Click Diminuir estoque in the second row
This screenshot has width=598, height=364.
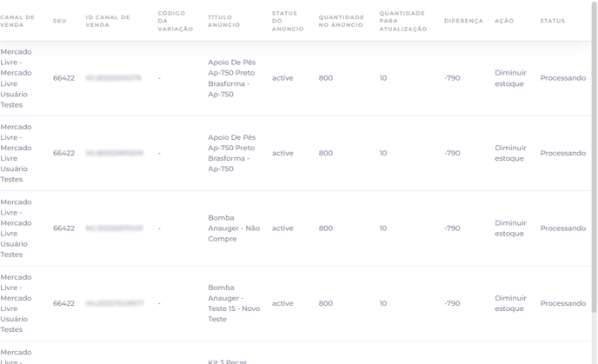(x=510, y=153)
